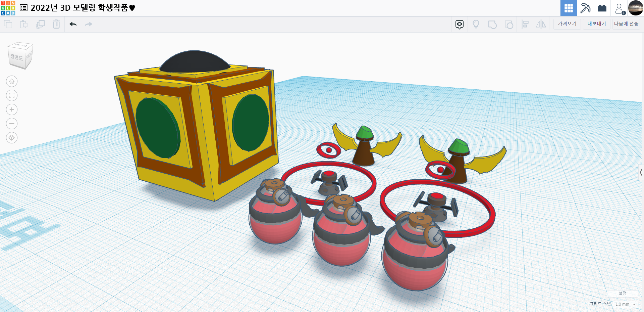
Task: Click the Align tool icon
Action: 525,25
